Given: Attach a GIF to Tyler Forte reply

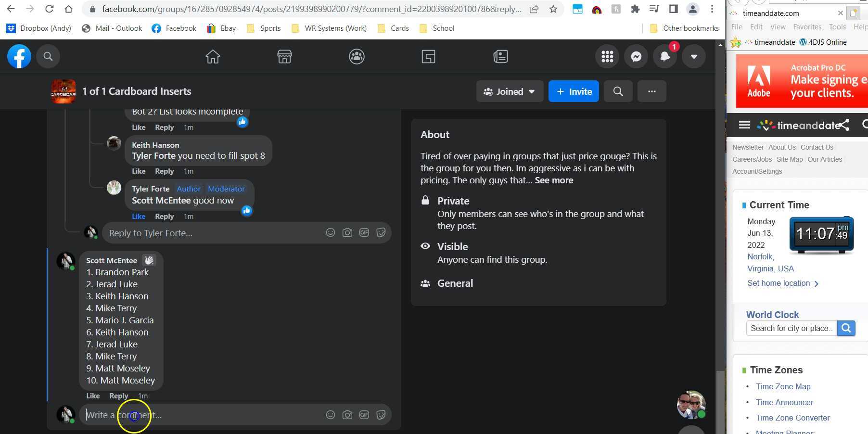Looking at the screenshot, I should [364, 233].
